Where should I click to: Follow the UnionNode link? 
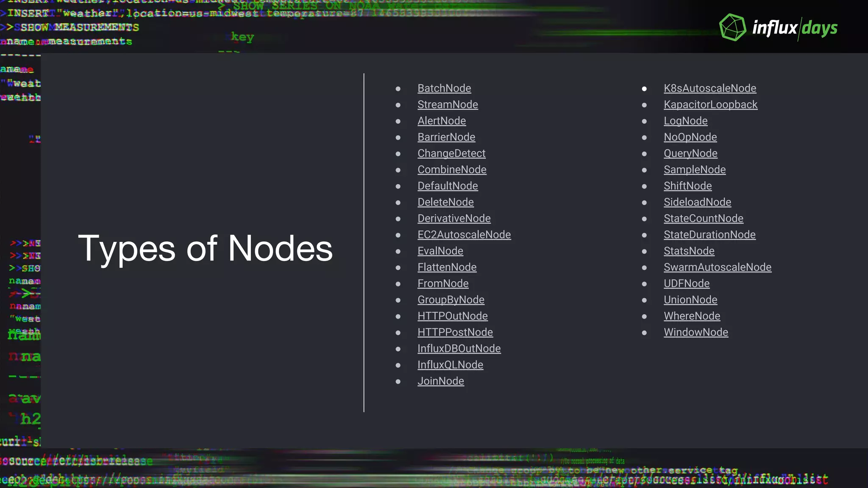(x=690, y=299)
